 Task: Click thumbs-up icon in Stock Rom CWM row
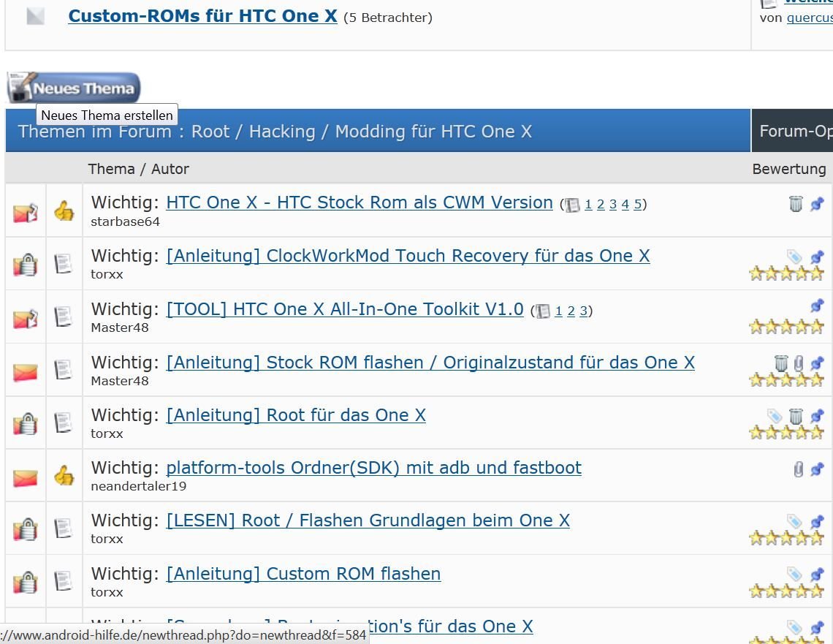(64, 211)
